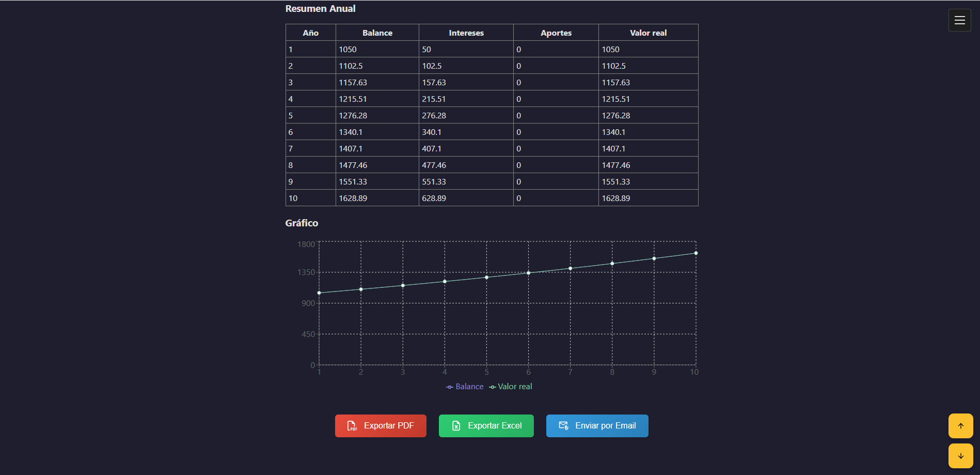
Task: Select balance cell 1050 in year 1
Action: tap(377, 49)
